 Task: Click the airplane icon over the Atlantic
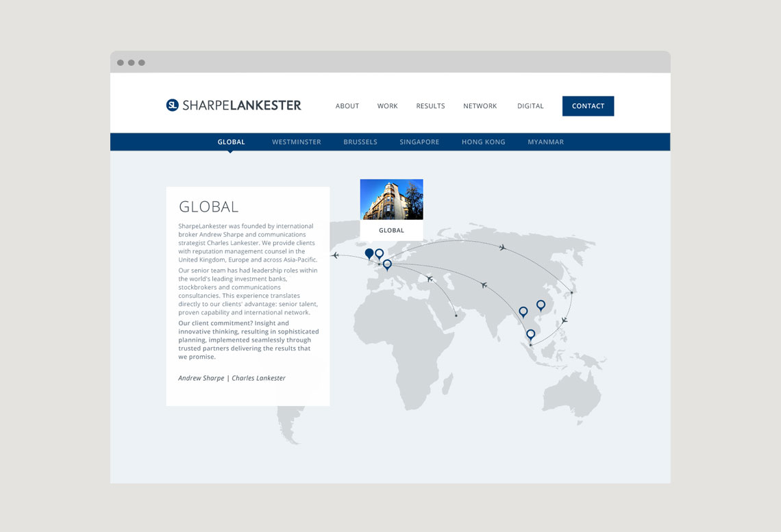tap(335, 255)
